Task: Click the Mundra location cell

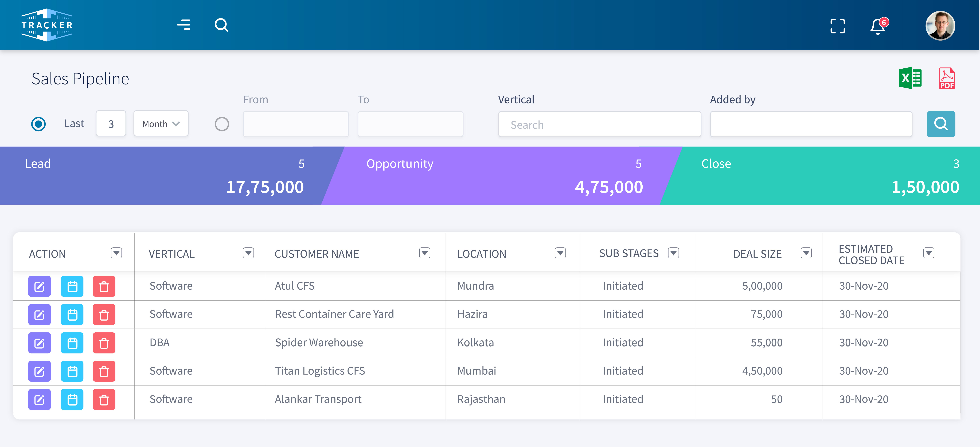Action: tap(475, 286)
